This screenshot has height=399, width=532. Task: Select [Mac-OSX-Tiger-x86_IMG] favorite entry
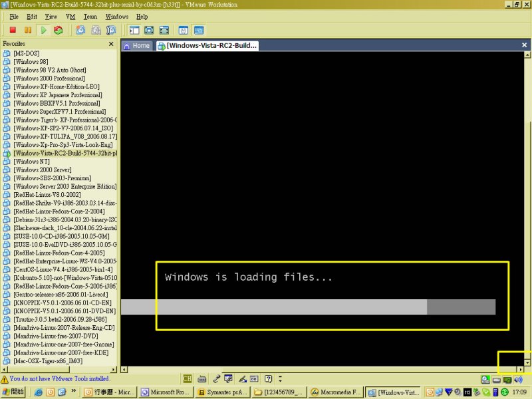(48, 361)
